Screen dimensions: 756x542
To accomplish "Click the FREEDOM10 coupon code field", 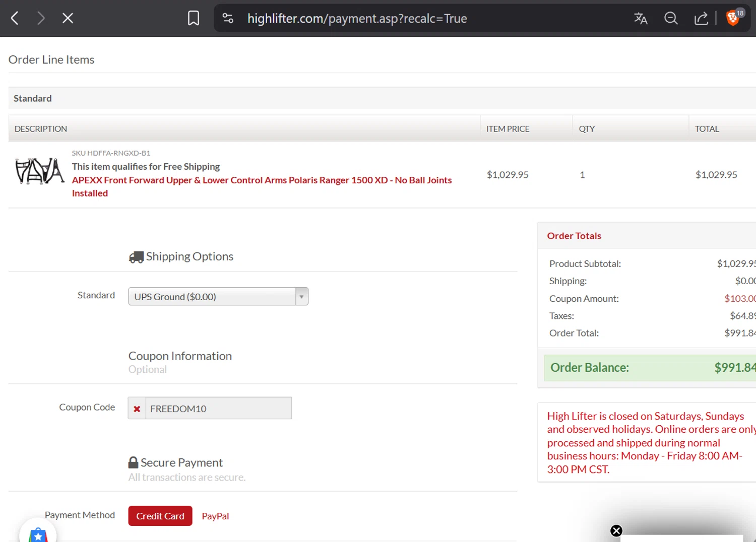I will (218, 409).
